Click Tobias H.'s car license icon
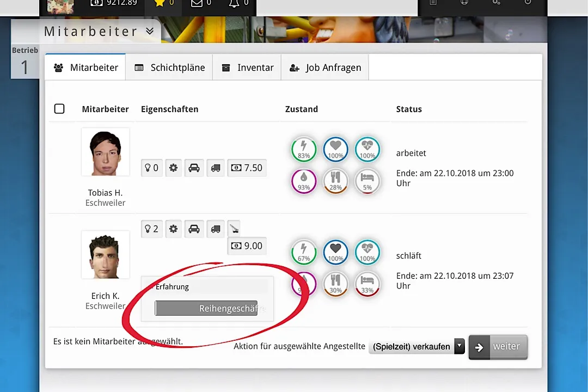Screen dimensions: 588x392 [194, 168]
